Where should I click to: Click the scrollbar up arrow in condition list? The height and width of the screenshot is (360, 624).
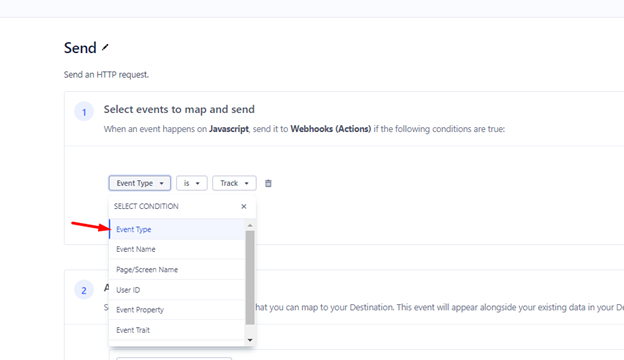click(x=250, y=226)
